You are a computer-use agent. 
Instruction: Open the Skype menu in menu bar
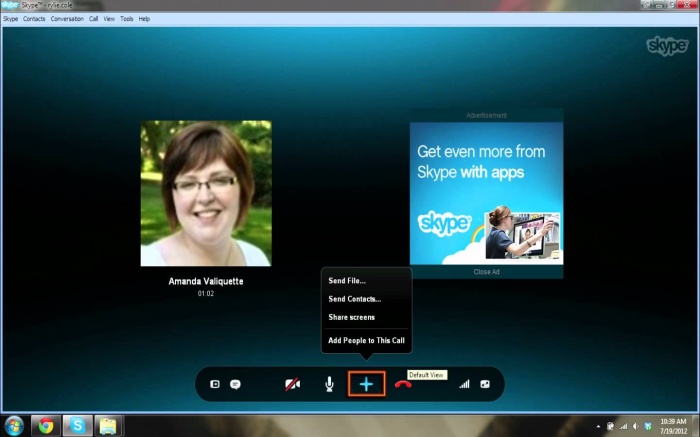[x=10, y=19]
